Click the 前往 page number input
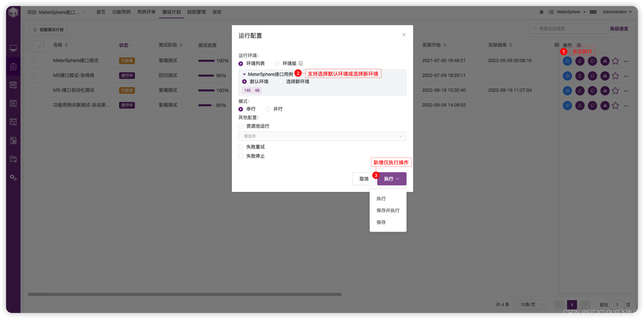This screenshot has height=319, width=644. click(x=617, y=304)
